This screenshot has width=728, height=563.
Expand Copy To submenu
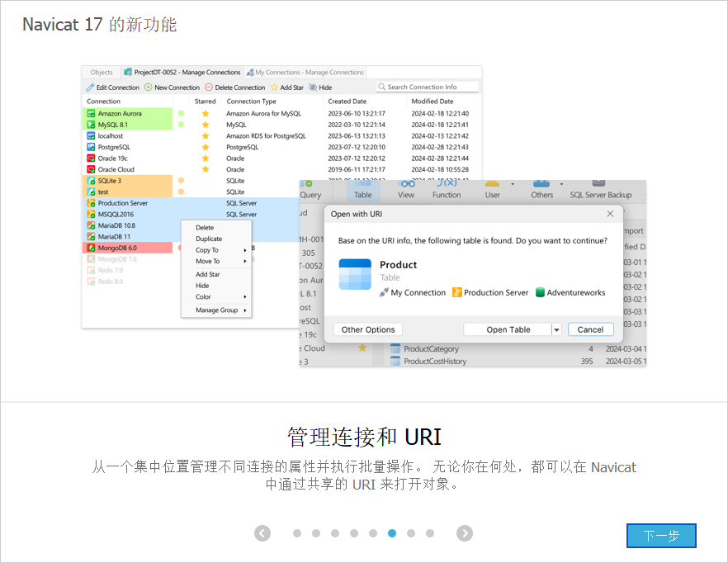click(216, 250)
